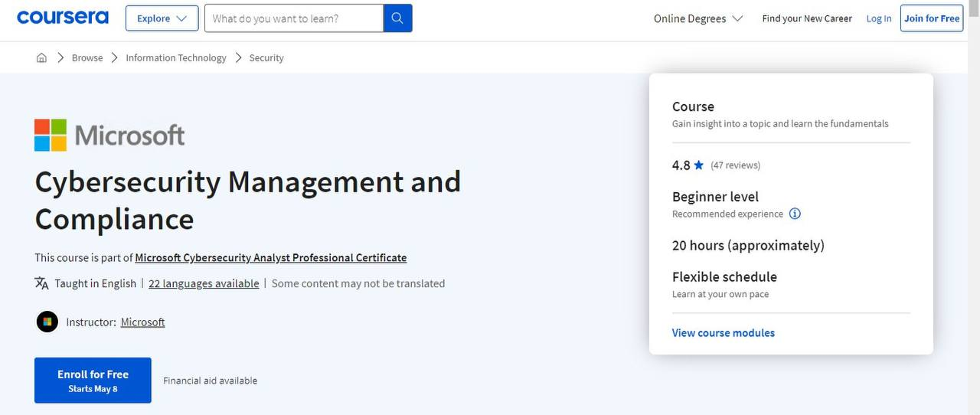Image resolution: width=980 pixels, height=415 pixels.
Task: Click the Join for Free button
Action: [x=932, y=18]
